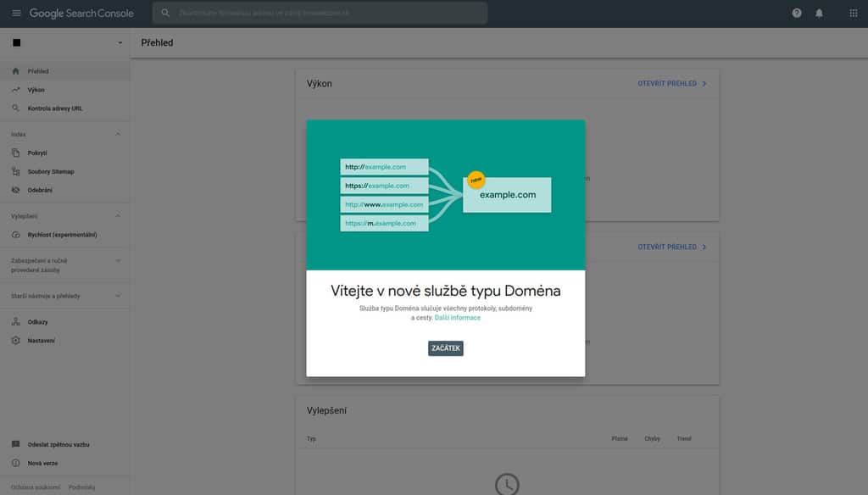The image size is (868, 495).
Task: Click the example.com domain illustration box
Action: pos(507,195)
